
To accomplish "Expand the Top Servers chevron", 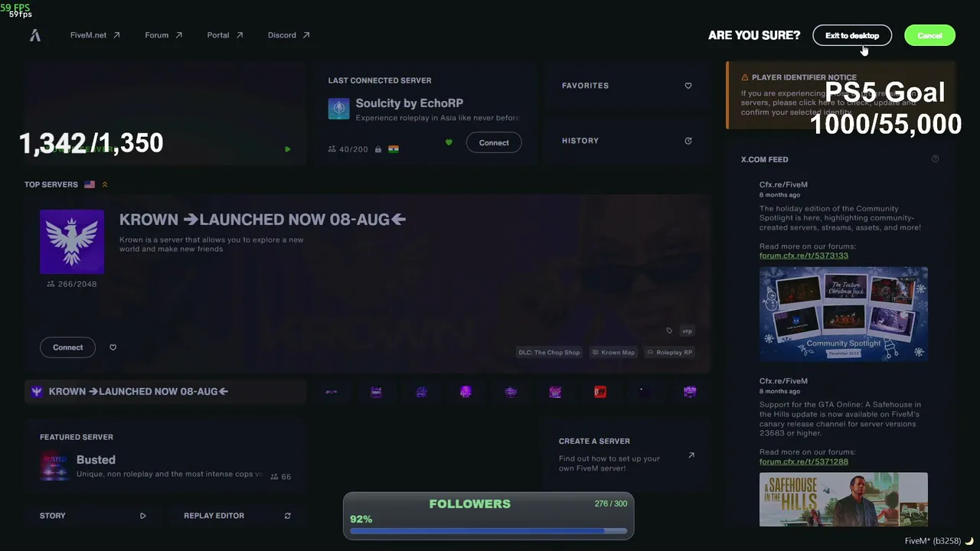I will pyautogui.click(x=105, y=184).
